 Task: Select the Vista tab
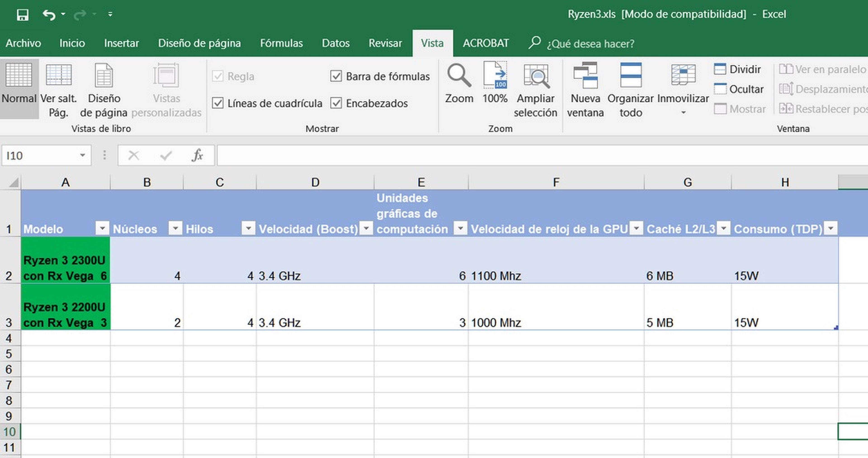432,43
